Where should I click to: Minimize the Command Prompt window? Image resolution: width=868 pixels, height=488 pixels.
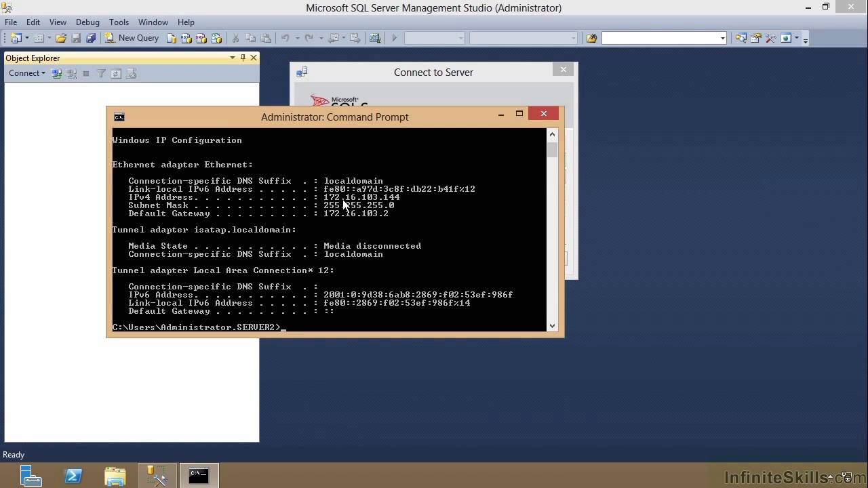(x=501, y=114)
